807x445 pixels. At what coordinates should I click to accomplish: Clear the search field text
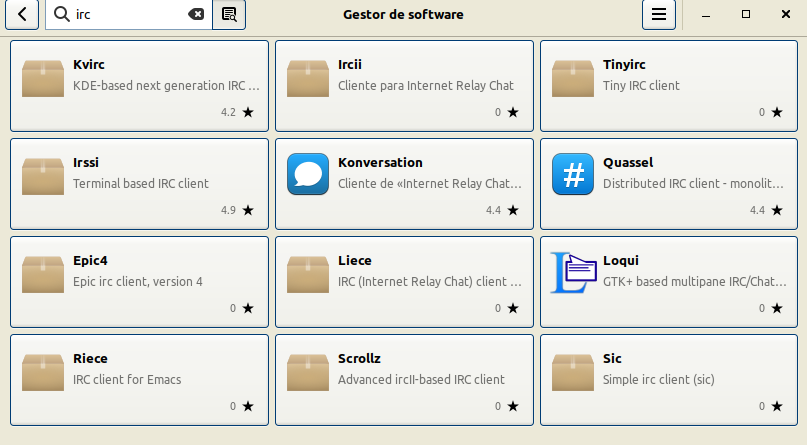[x=196, y=14]
